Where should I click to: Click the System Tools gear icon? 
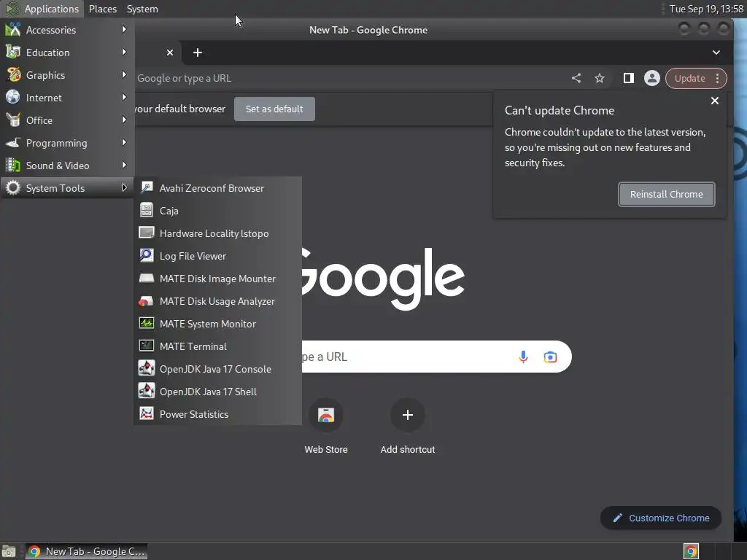point(13,187)
